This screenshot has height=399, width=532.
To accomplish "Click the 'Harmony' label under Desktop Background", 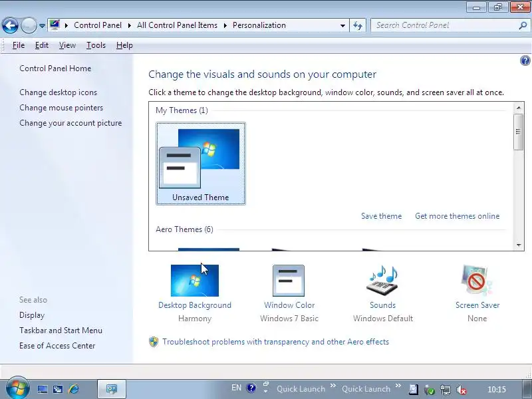I will tap(195, 319).
